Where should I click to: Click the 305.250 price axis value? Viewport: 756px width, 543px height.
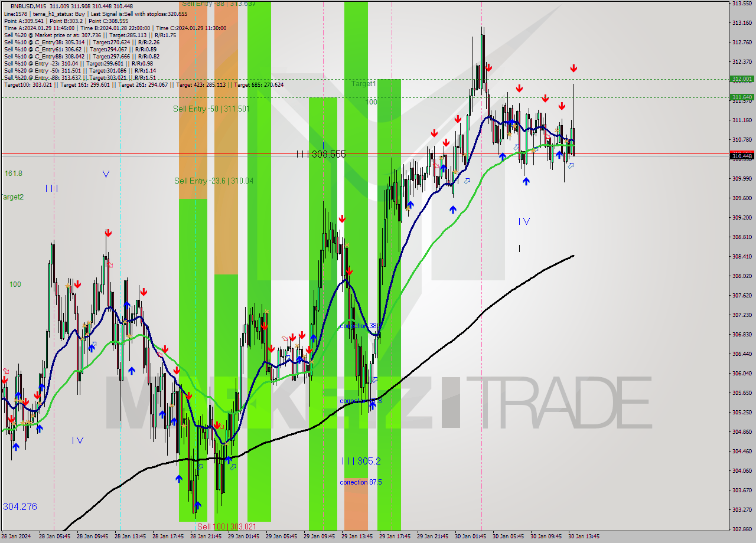tap(742, 413)
